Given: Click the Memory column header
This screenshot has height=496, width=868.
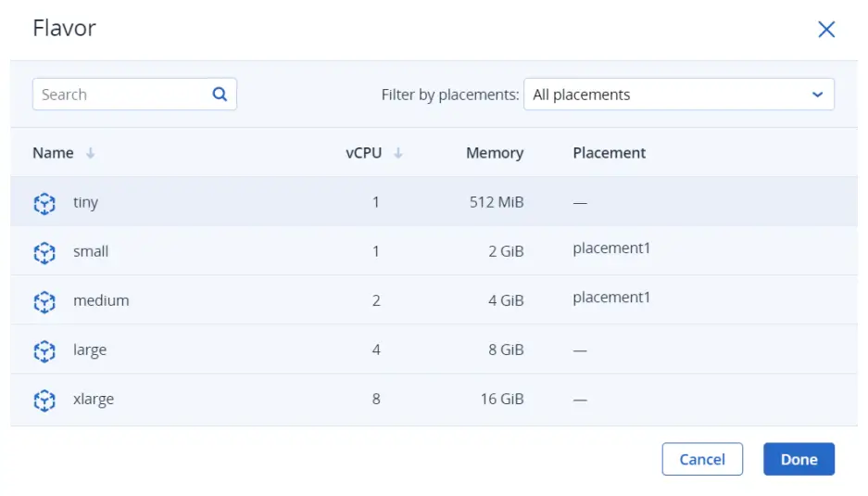Looking at the screenshot, I should (x=495, y=153).
